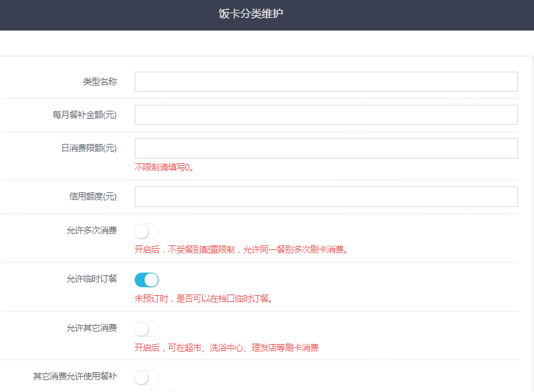Image resolution: width=534 pixels, height=392 pixels.
Task: Click the 饭卡分类维护 page title
Action: tap(251, 13)
